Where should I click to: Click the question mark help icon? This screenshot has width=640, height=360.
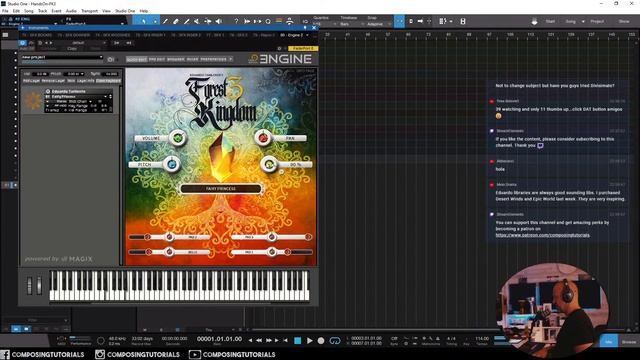(x=236, y=21)
